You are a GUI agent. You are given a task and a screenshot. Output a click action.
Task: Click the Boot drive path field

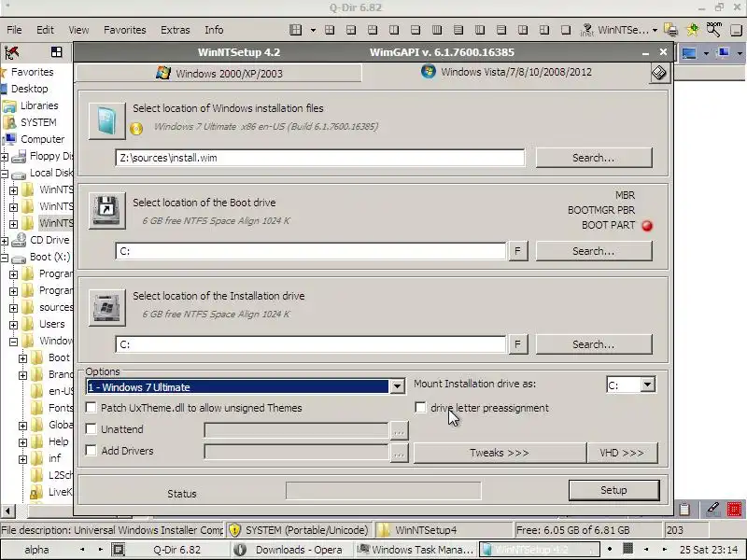point(311,251)
